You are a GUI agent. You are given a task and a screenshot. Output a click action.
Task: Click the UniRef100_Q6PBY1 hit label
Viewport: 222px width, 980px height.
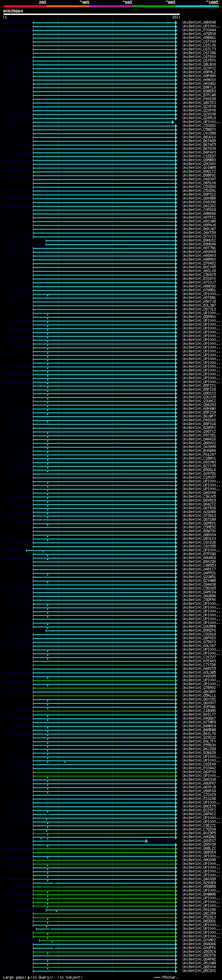tap(199, 524)
